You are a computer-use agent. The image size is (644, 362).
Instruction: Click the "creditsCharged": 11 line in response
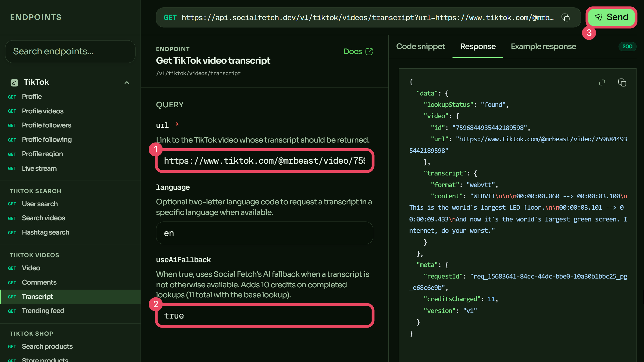pyautogui.click(x=461, y=299)
